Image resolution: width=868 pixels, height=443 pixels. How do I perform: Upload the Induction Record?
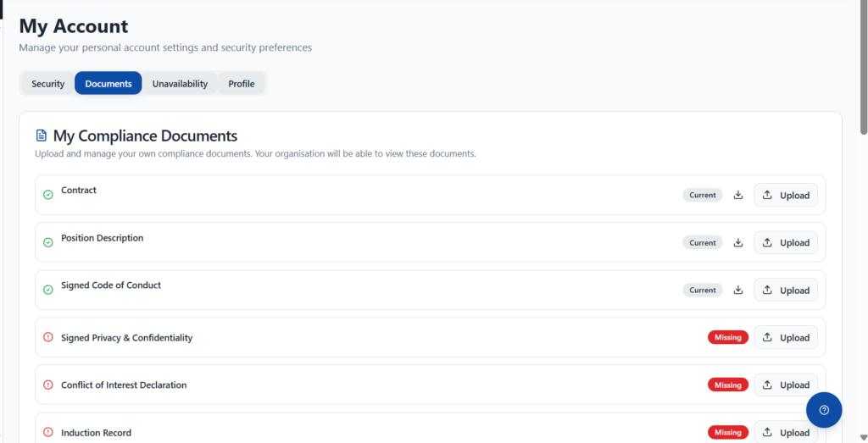point(786,433)
